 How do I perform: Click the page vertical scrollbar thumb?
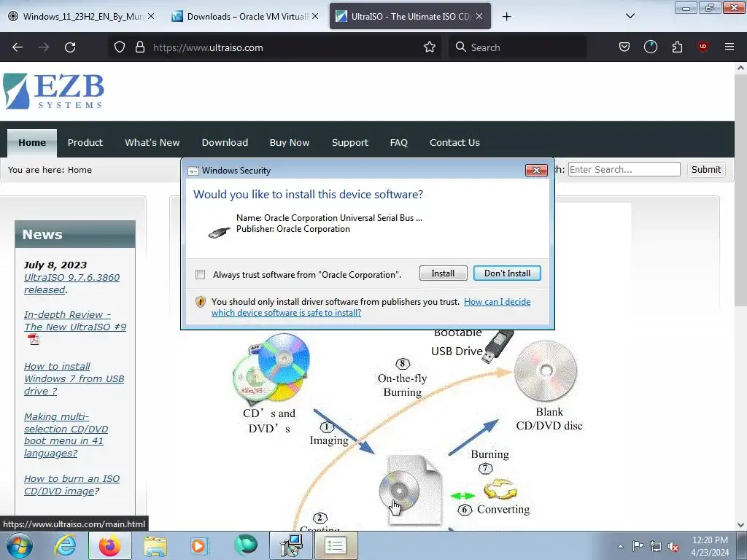pyautogui.click(x=740, y=190)
